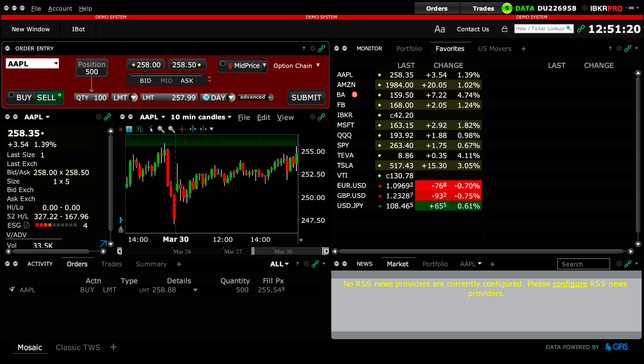Click the blue arrow pop-out icon in quote panel
The image size is (644, 364).
[103, 244]
